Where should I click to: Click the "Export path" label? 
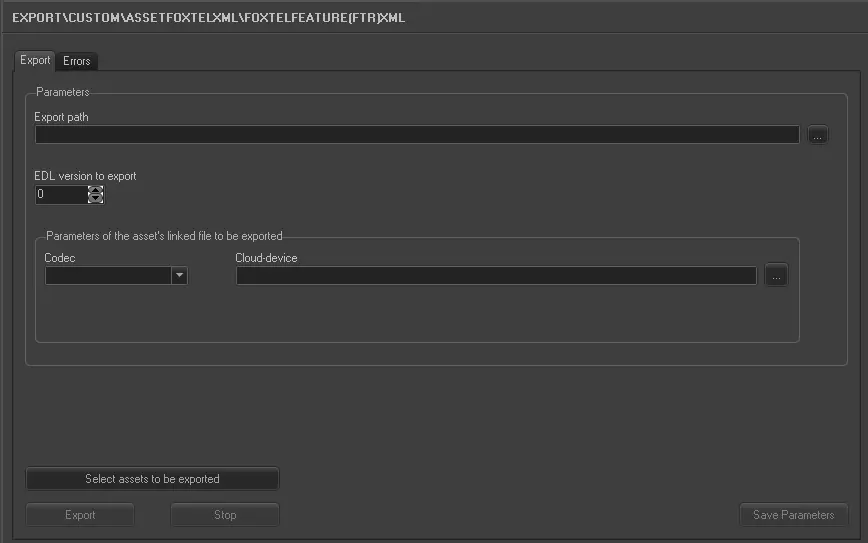pos(61,117)
